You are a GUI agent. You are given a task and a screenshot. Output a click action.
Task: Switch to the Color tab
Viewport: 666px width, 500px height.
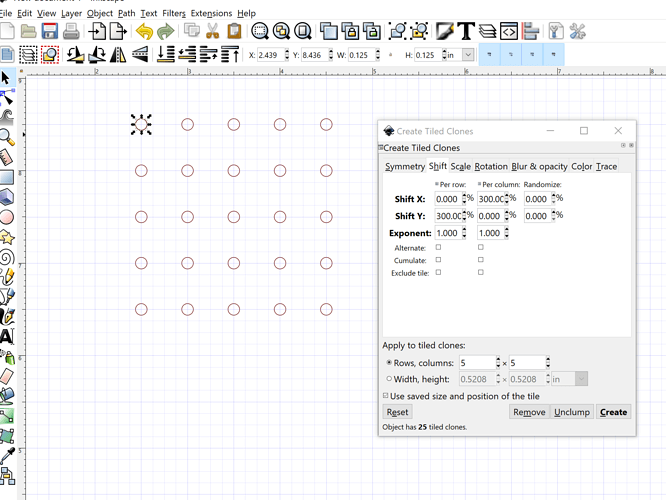[581, 167]
